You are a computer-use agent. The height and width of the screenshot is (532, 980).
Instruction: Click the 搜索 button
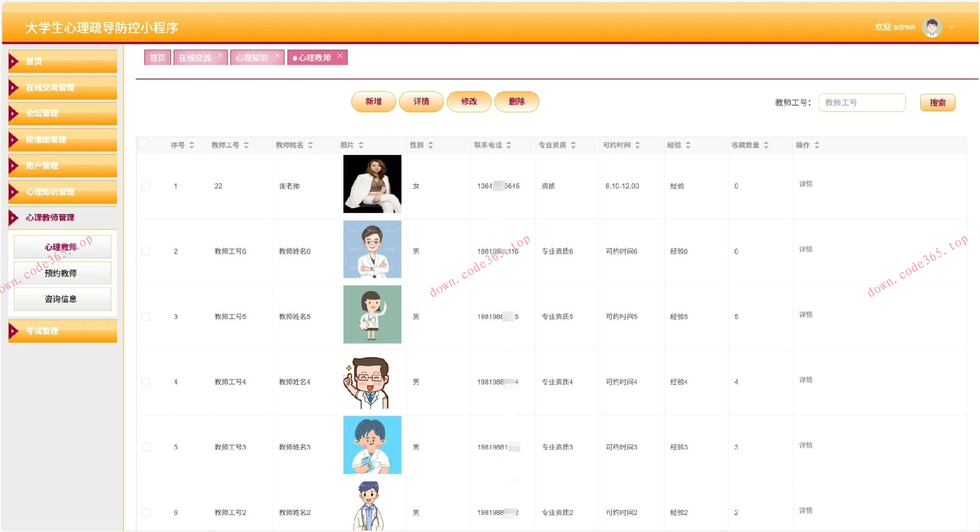938,103
